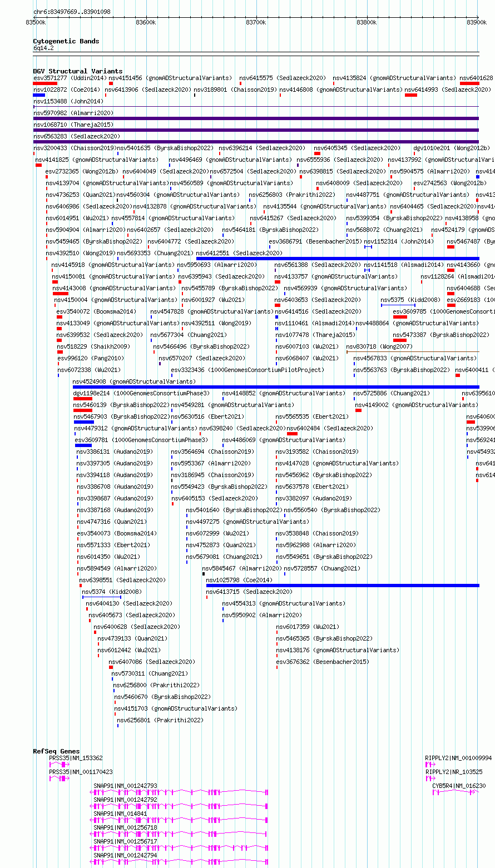Viewport: 495px width, 868px height.
Task: Open variant nsv3386131 (Audano2019)
Action: click(115, 452)
